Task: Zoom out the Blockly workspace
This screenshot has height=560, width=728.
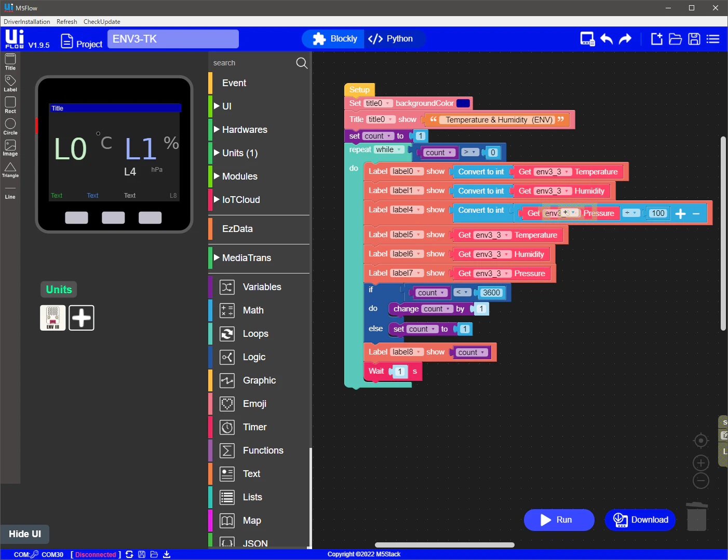Action: tap(701, 481)
